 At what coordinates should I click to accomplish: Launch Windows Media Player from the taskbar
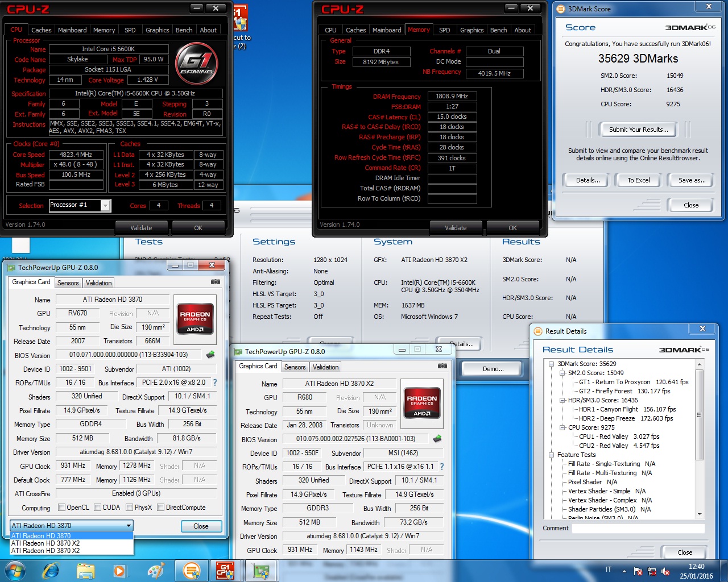pos(119,571)
